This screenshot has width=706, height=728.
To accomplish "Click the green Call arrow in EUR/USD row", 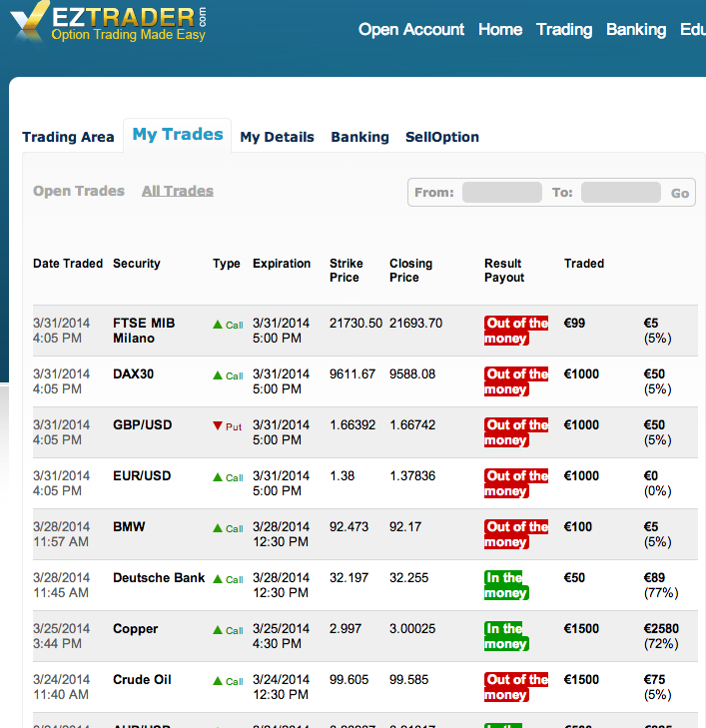I will pos(218,476).
